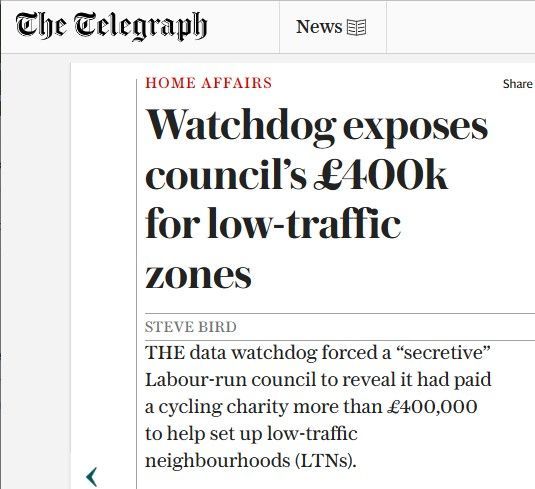Click the text 'Labour-run council to reveal'
This screenshot has width=535, height=489.
pyautogui.click(x=272, y=379)
